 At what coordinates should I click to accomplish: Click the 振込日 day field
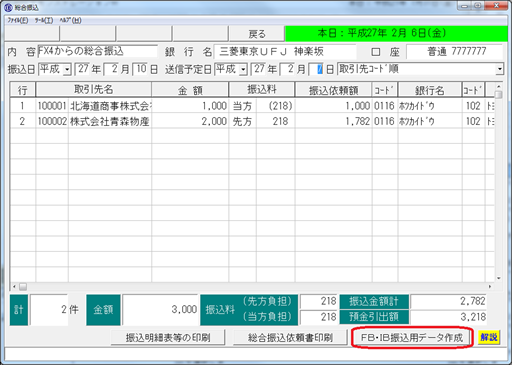[141, 69]
